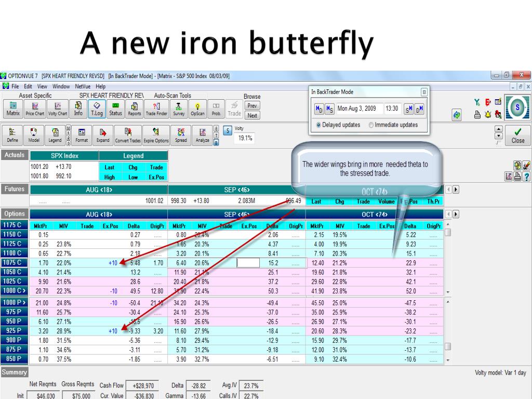Click the Prob. toolbar button
Image resolution: width=532 pixels, height=399 pixels.
tap(216, 109)
